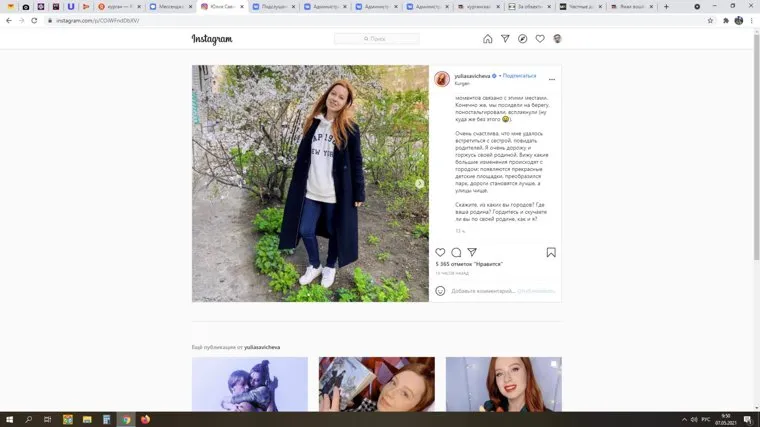Screen dimensions: 760x427
Task: Share the post using paper plane icon
Action: [x=472, y=252]
